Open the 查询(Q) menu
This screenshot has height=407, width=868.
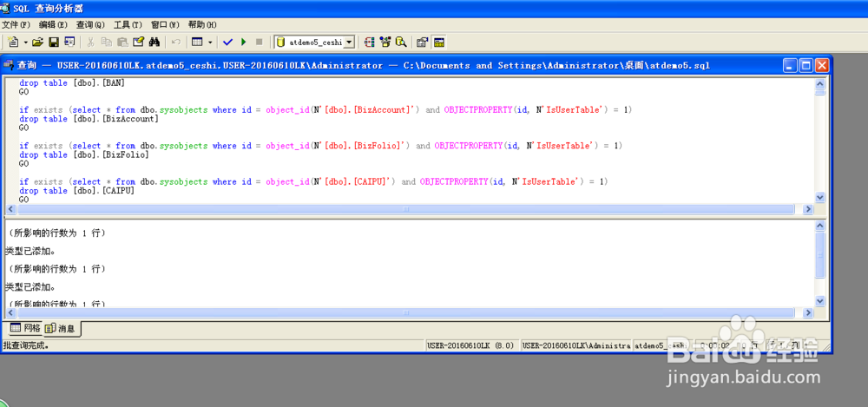[x=90, y=25]
